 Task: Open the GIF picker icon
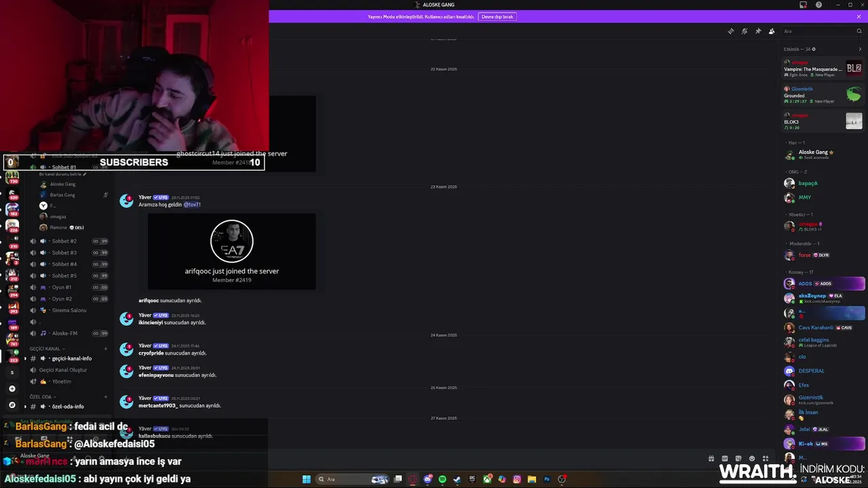pos(725,459)
